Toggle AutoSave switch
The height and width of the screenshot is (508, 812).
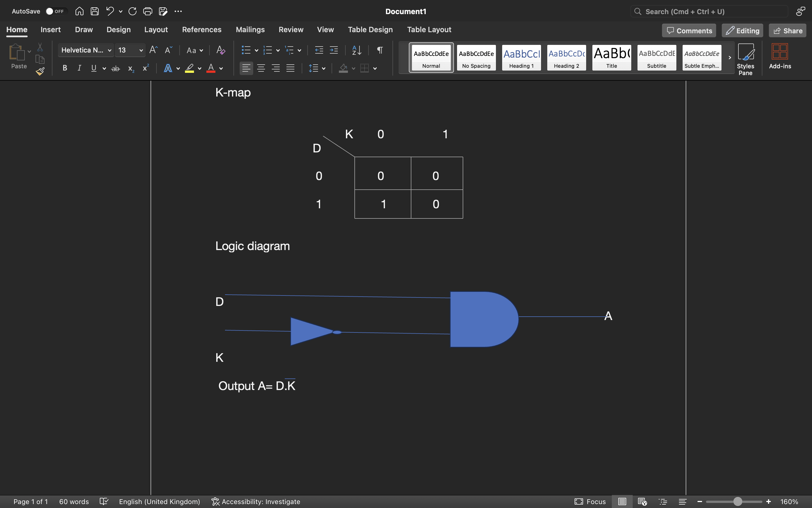pyautogui.click(x=56, y=11)
